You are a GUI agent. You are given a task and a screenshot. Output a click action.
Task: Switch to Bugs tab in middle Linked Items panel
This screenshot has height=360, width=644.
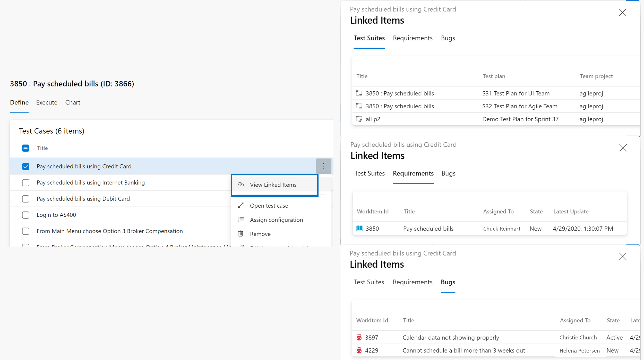(449, 173)
